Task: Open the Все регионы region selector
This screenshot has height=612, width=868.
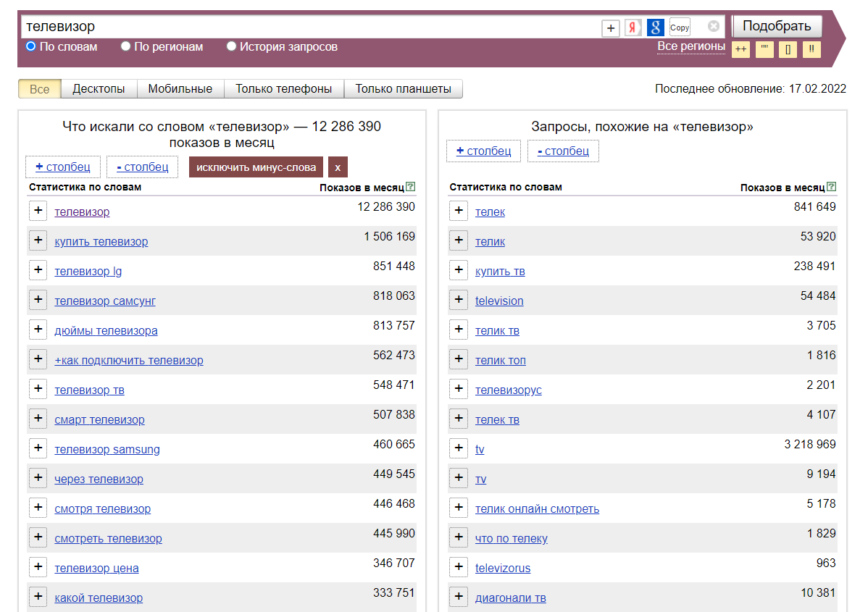Action: 691,46
